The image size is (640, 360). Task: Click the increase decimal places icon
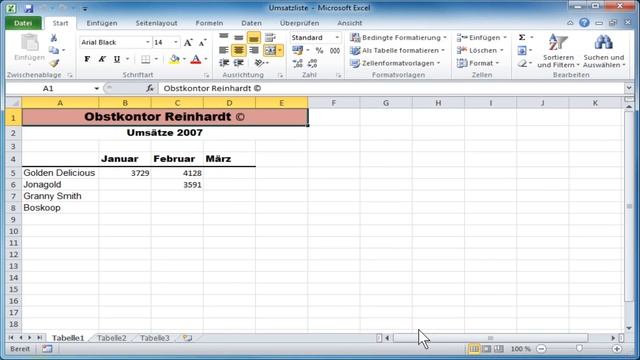(x=298, y=63)
